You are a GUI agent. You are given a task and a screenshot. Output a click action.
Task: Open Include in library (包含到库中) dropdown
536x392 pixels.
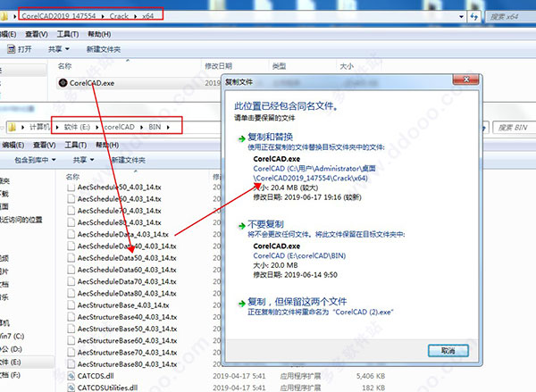35,160
